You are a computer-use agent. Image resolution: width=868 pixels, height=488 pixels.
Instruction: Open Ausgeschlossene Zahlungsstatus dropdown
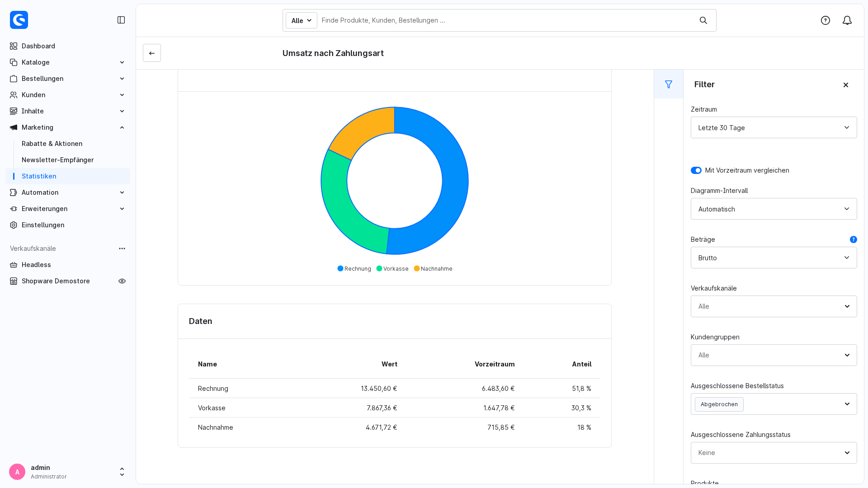coord(774,453)
